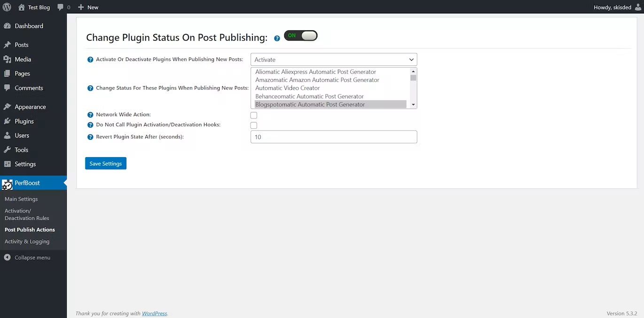Click the plugin list scroll-down arrow
This screenshot has width=644, height=318.
pyautogui.click(x=413, y=104)
